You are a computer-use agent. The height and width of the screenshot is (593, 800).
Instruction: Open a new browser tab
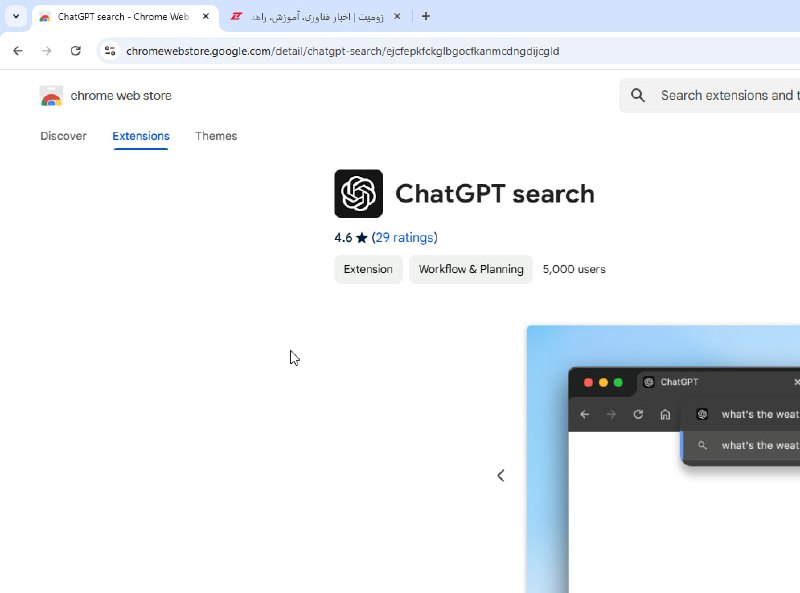[x=426, y=16]
